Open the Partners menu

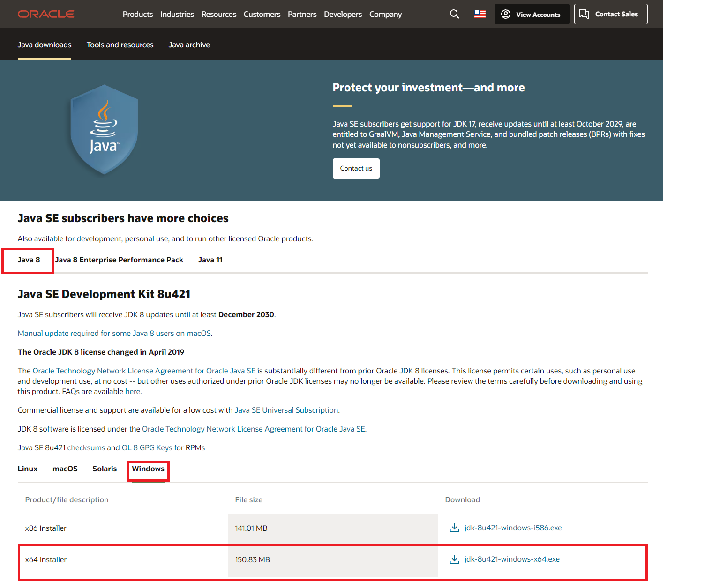coord(302,15)
